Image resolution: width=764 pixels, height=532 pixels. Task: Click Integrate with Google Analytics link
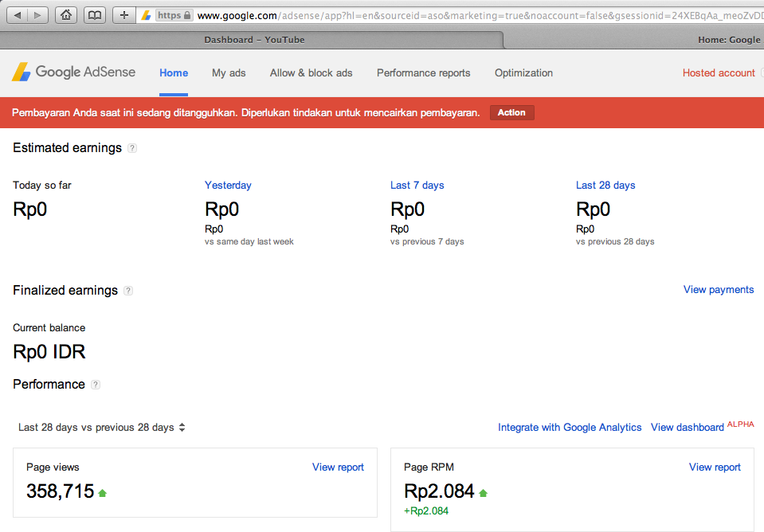(570, 428)
